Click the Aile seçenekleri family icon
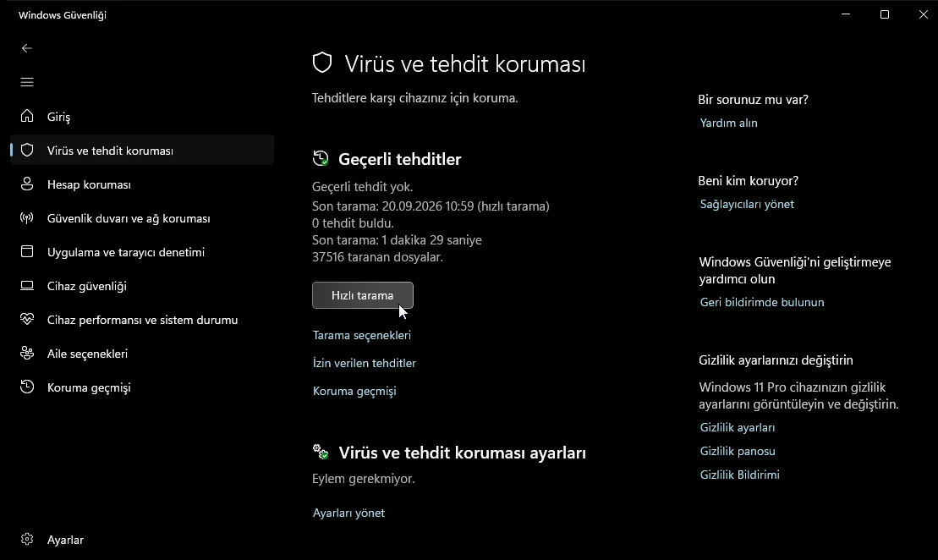This screenshot has width=938, height=560. (27, 353)
